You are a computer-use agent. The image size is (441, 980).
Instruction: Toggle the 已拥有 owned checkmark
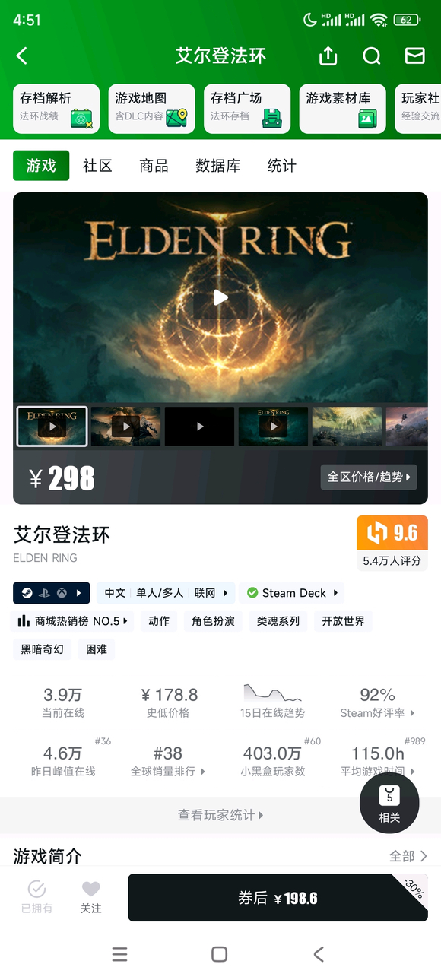[x=36, y=897]
